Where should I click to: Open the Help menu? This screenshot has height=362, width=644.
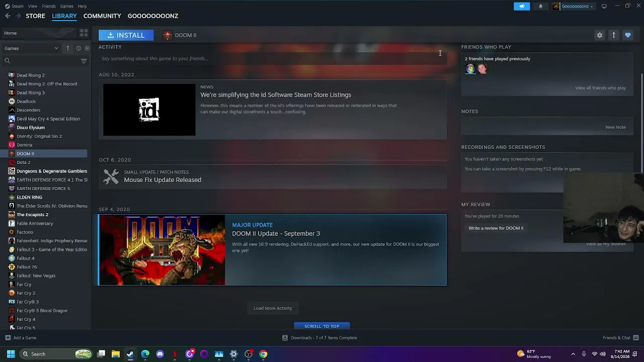coord(82,6)
